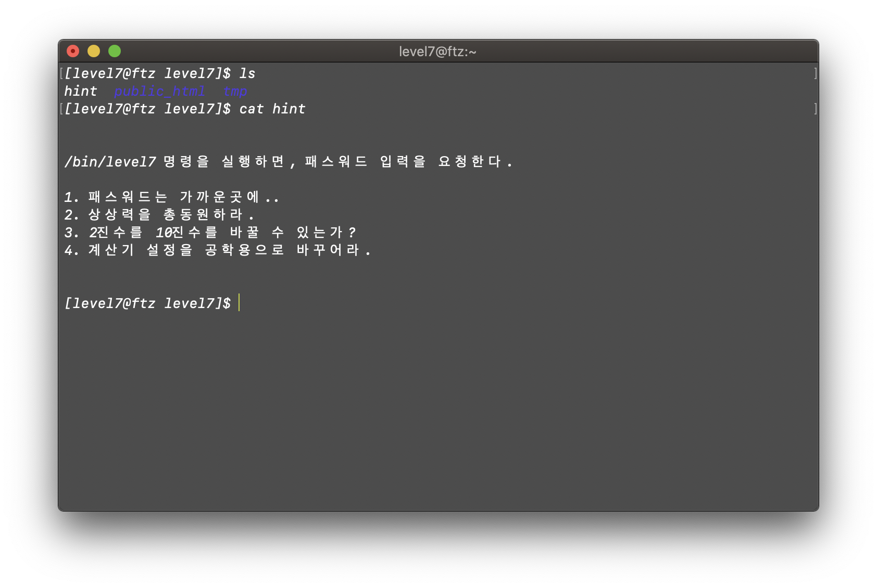Click the blue 'tmp' directory name
Screen dimensions: 877x588
[235, 91]
